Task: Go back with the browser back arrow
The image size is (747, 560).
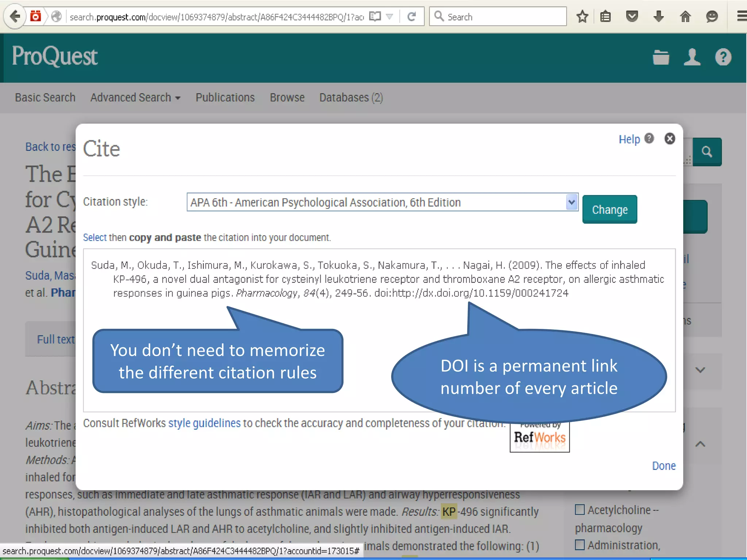Action: click(15, 16)
